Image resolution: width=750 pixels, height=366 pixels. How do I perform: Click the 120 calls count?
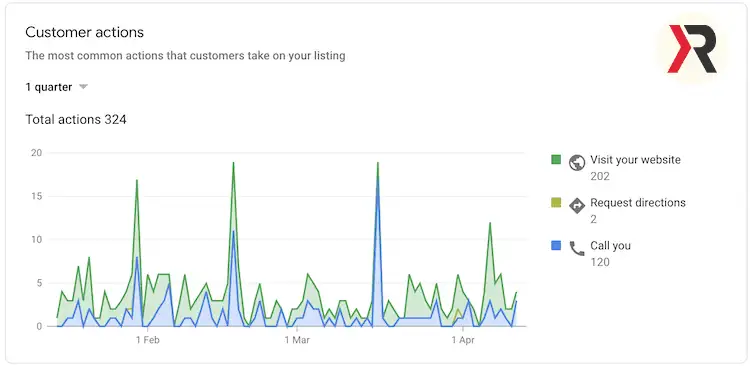600,262
